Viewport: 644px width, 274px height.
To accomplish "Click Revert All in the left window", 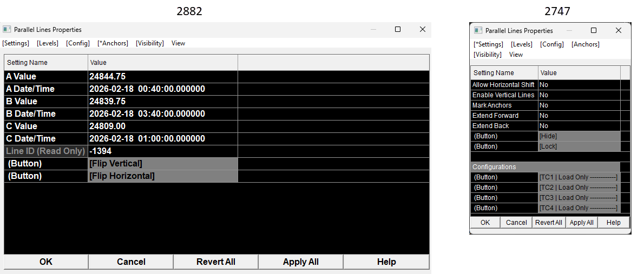I will (216, 262).
